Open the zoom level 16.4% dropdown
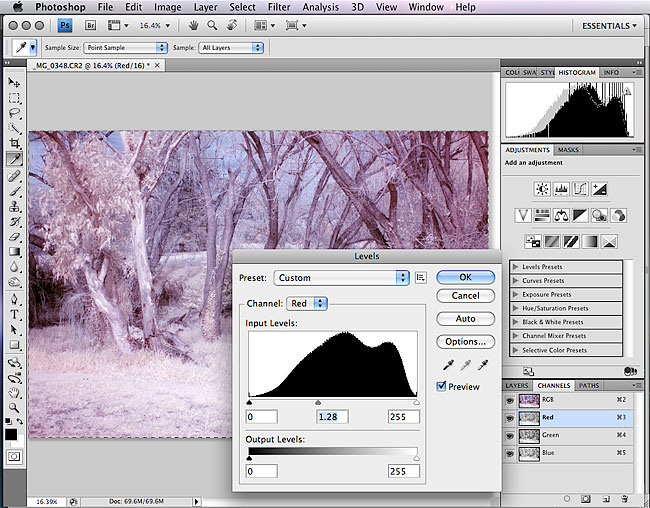 (x=155, y=26)
